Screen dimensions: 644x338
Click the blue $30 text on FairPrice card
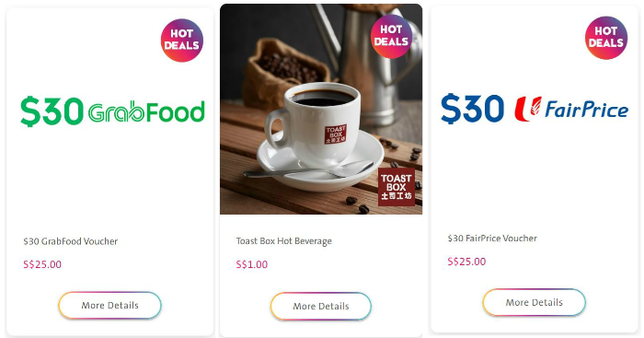tap(472, 109)
